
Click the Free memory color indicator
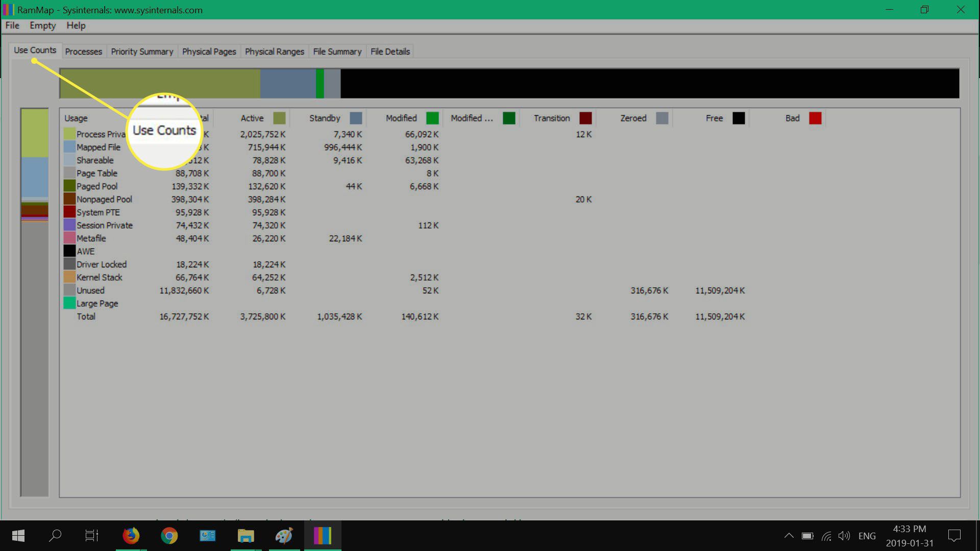click(x=739, y=118)
